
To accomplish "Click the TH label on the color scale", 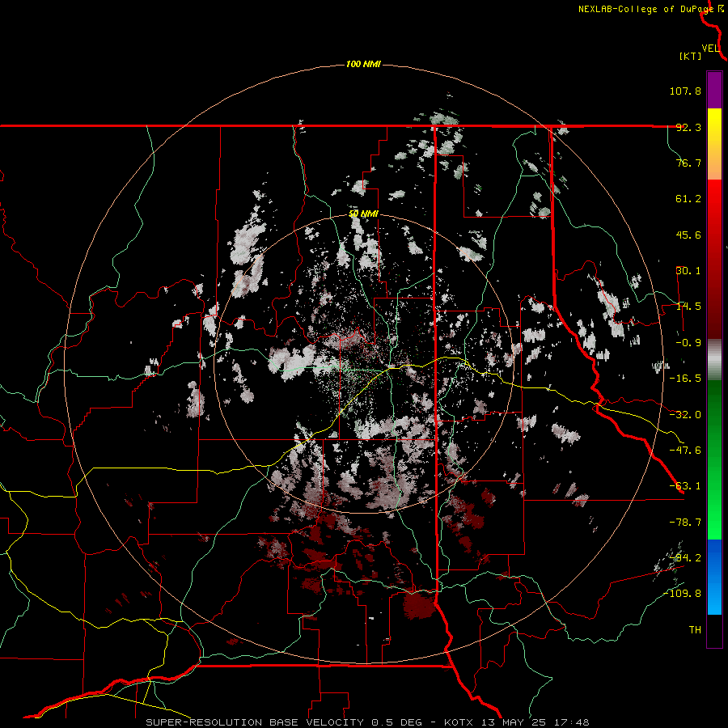I will (x=695, y=630).
